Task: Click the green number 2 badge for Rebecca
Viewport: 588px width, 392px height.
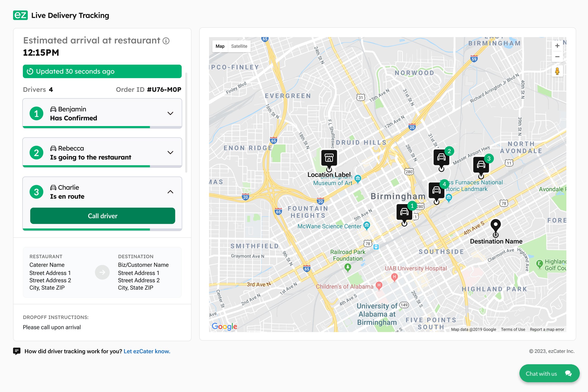Action: click(x=37, y=153)
